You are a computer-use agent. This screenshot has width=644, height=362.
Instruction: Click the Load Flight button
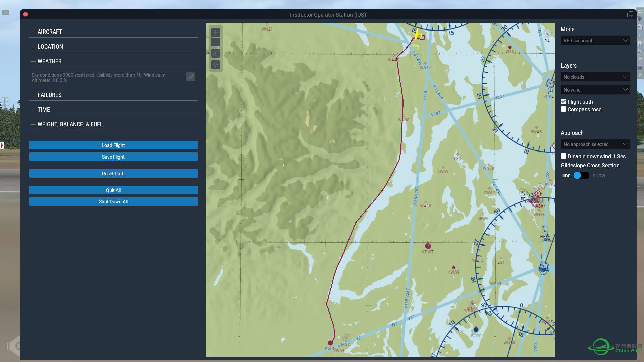coord(113,145)
